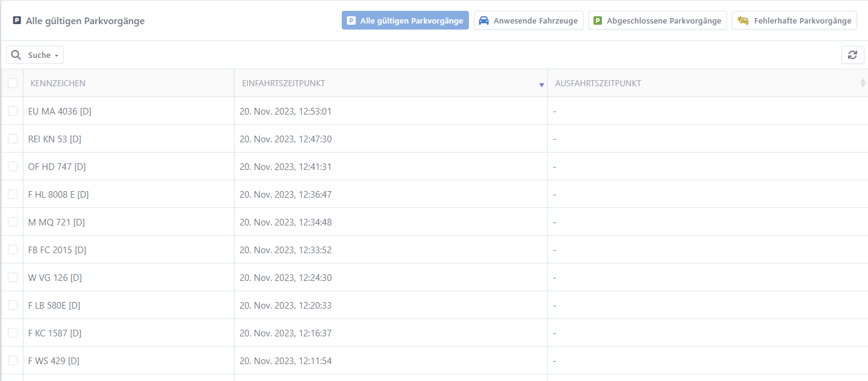Screen dimensions: 868x381
Task: Click the refresh table icon
Action: coord(852,55)
